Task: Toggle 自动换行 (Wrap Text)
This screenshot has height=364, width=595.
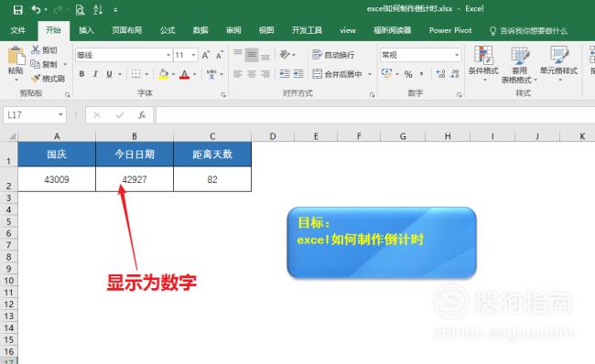Action: [x=333, y=55]
